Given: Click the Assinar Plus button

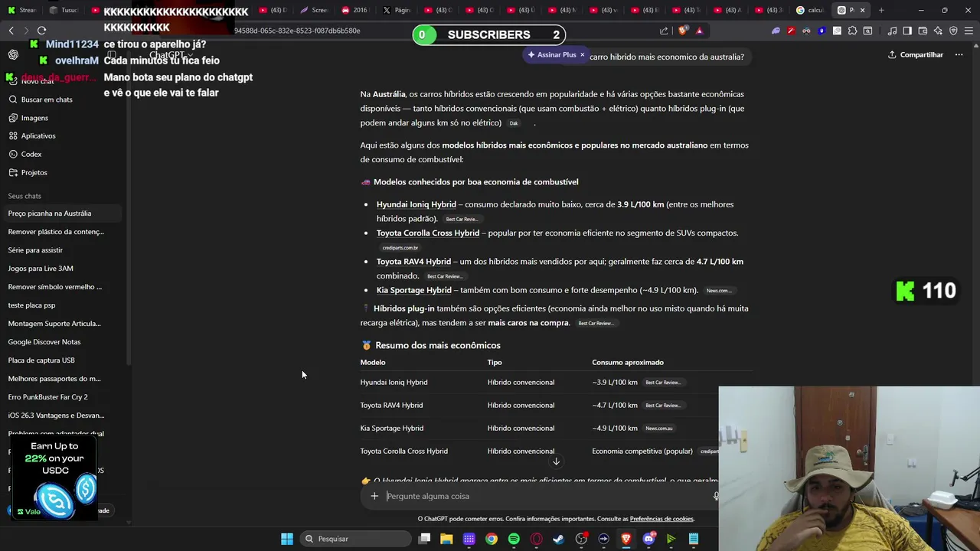Looking at the screenshot, I should click(x=551, y=55).
